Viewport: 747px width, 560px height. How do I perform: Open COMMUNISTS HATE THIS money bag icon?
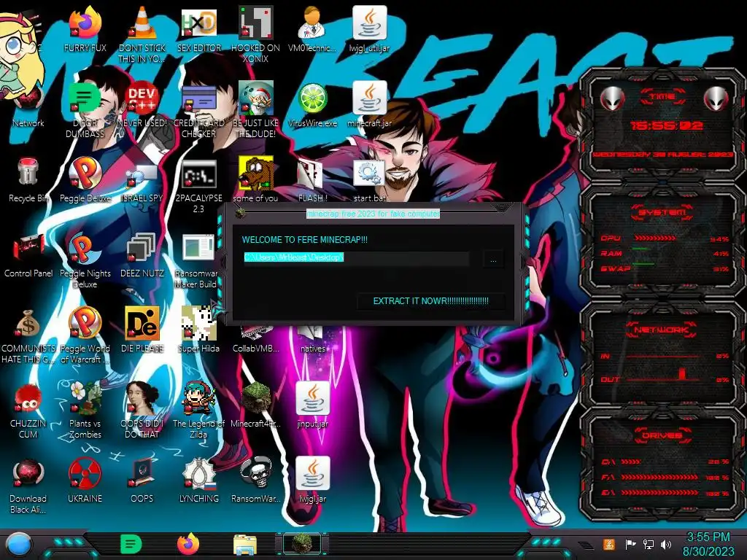coord(28,324)
